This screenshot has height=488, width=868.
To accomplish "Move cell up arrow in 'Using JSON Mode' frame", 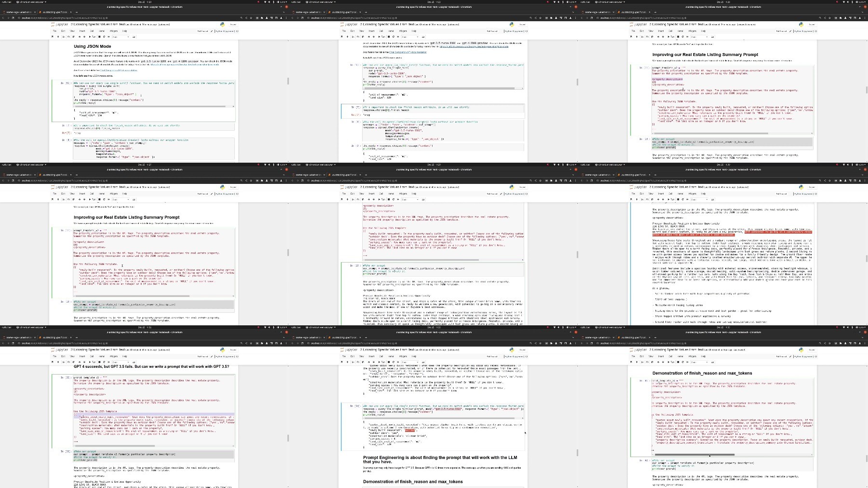I will pyautogui.click(x=79, y=37).
